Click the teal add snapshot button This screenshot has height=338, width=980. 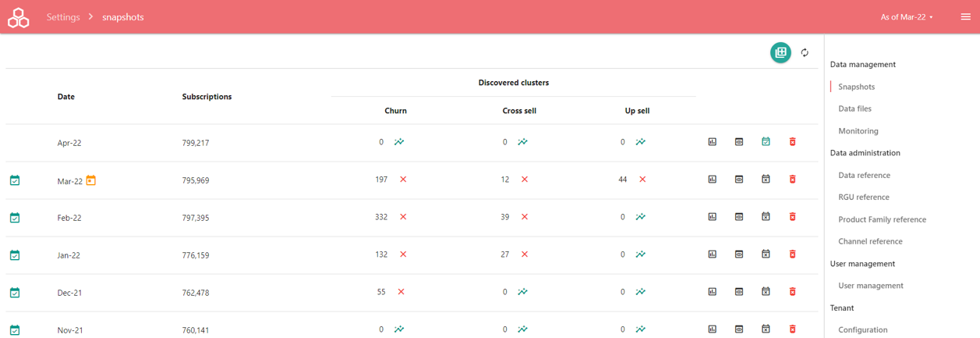click(x=780, y=53)
